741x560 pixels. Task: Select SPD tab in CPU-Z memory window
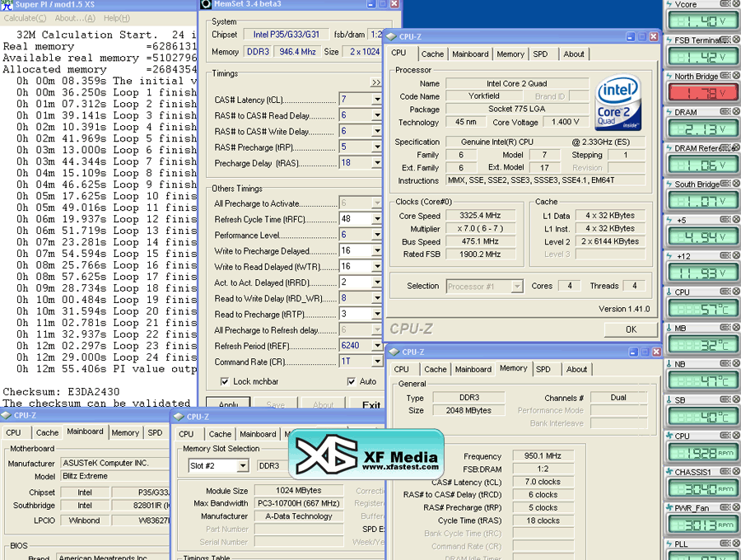pos(543,369)
